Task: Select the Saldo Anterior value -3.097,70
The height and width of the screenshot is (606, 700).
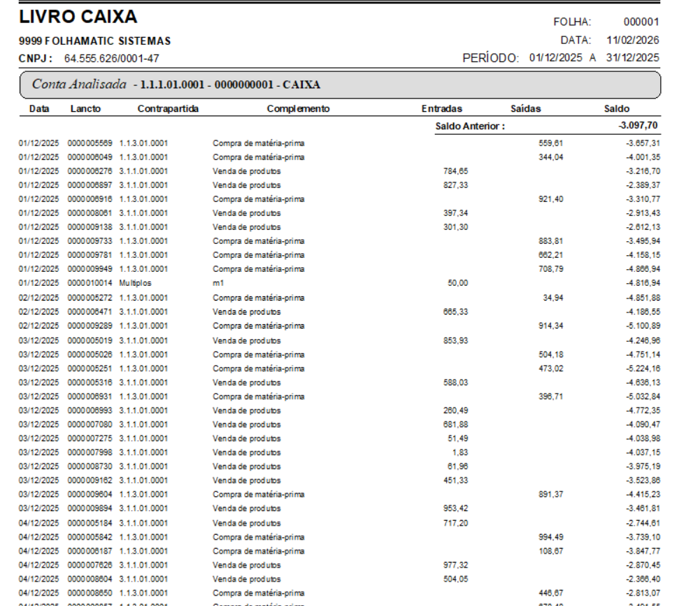Action: [637, 127]
